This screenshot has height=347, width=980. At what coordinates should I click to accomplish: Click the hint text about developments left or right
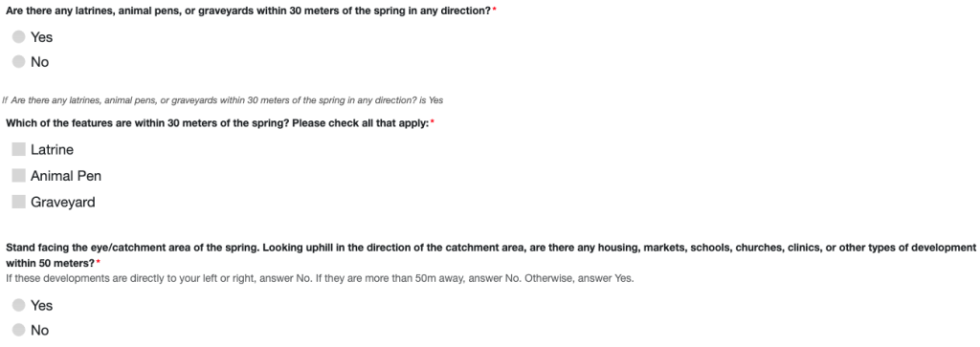(320, 278)
